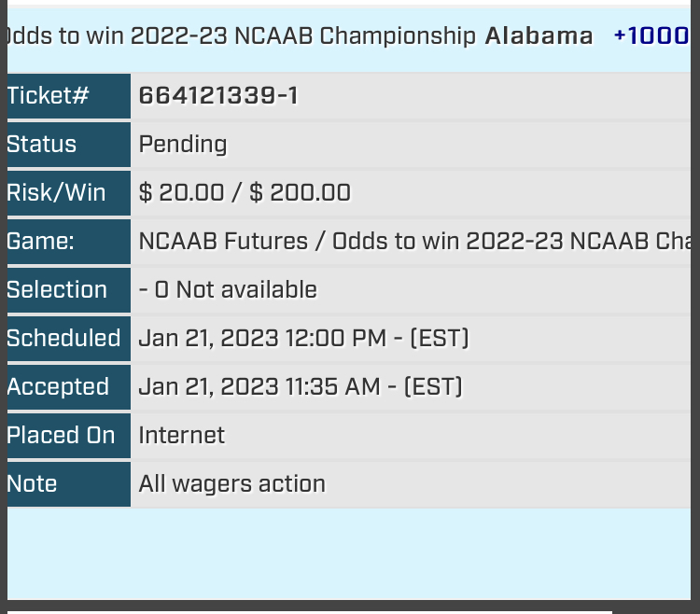This screenshot has width=700, height=614.
Task: Click the Scheduled row label
Action: (x=63, y=339)
